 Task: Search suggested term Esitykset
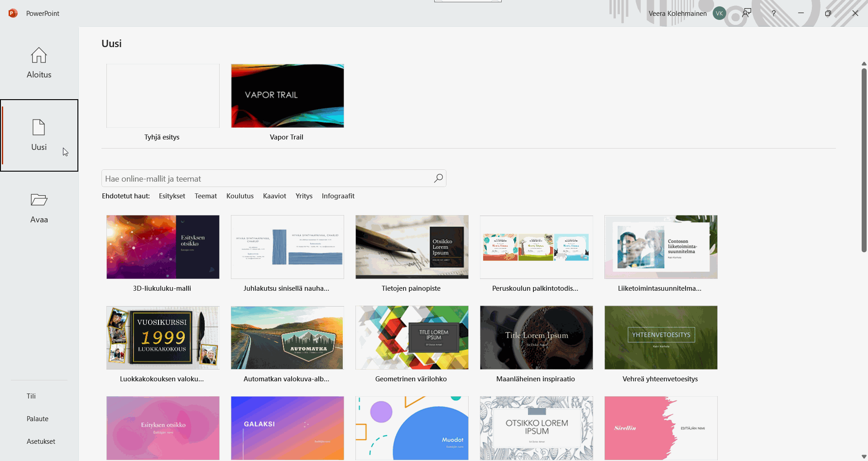click(x=172, y=196)
